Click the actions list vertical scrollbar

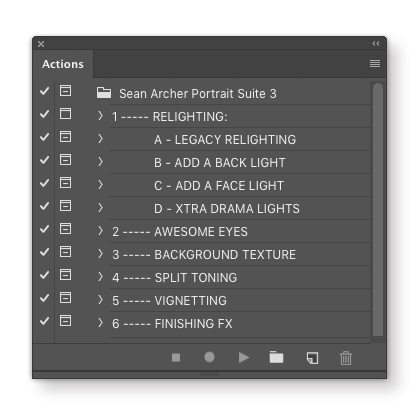coord(378,210)
